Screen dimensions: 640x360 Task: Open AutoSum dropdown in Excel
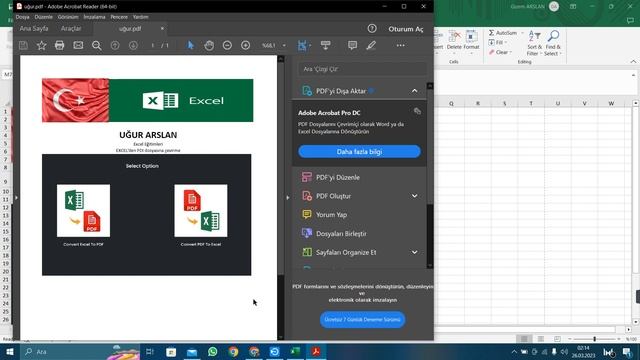522,33
